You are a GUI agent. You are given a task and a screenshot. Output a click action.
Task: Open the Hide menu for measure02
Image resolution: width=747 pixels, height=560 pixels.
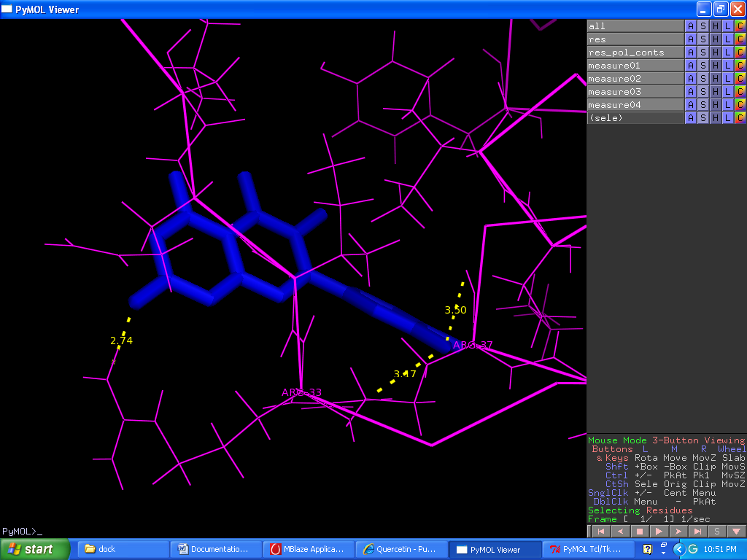coord(715,79)
